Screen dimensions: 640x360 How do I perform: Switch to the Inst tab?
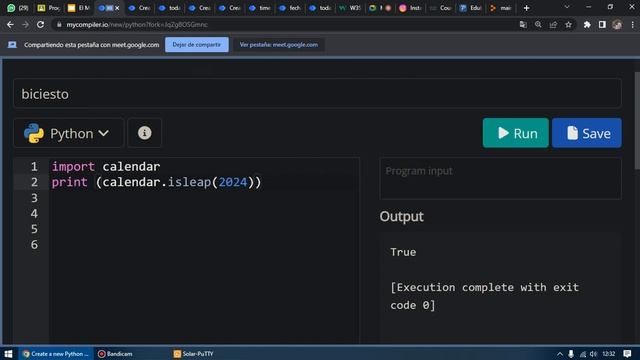pyautogui.click(x=411, y=8)
